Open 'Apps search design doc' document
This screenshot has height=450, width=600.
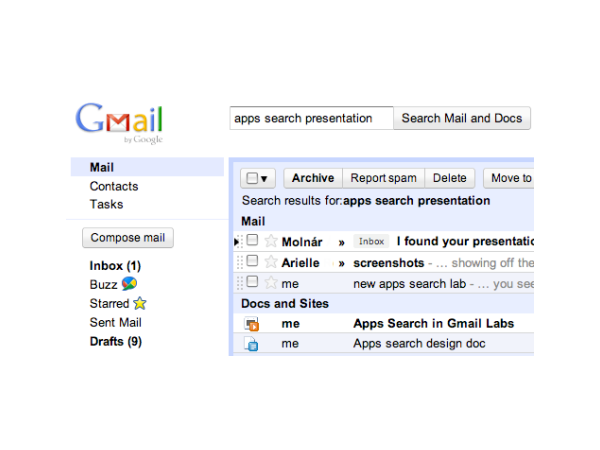pyautogui.click(x=419, y=344)
